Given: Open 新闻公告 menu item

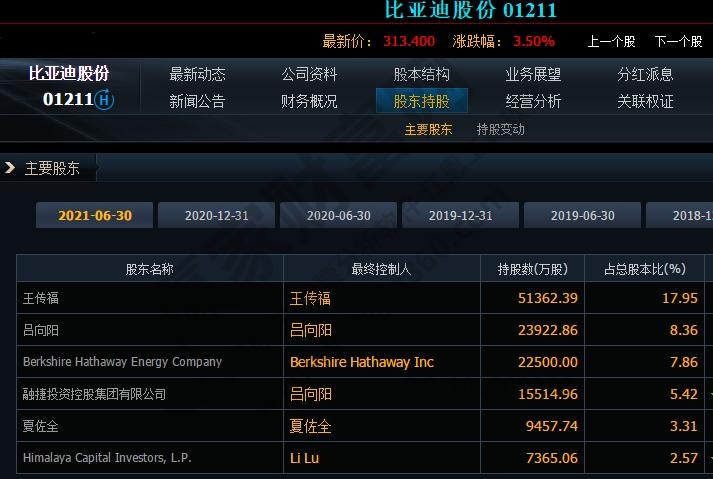Looking at the screenshot, I should (x=198, y=101).
